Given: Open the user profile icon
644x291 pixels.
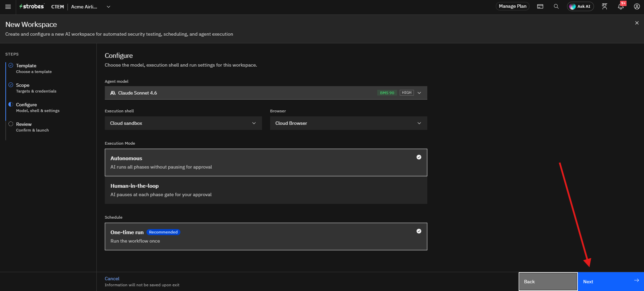Looking at the screenshot, I should click(x=637, y=6).
